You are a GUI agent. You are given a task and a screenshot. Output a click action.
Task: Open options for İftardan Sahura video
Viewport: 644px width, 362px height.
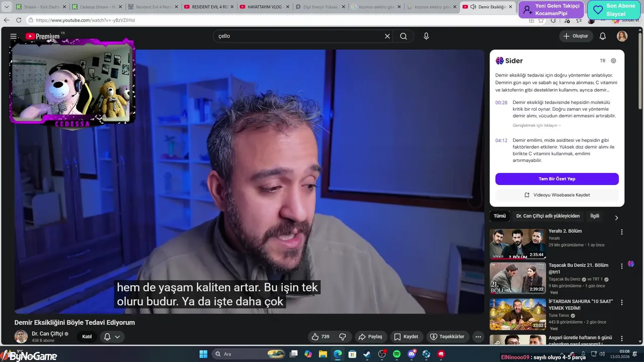pos(622,302)
